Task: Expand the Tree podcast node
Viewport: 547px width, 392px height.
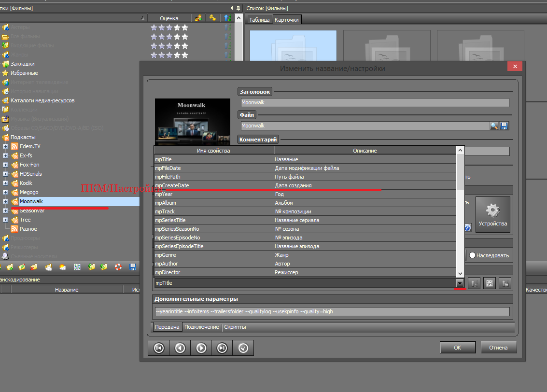Action: click(5, 220)
